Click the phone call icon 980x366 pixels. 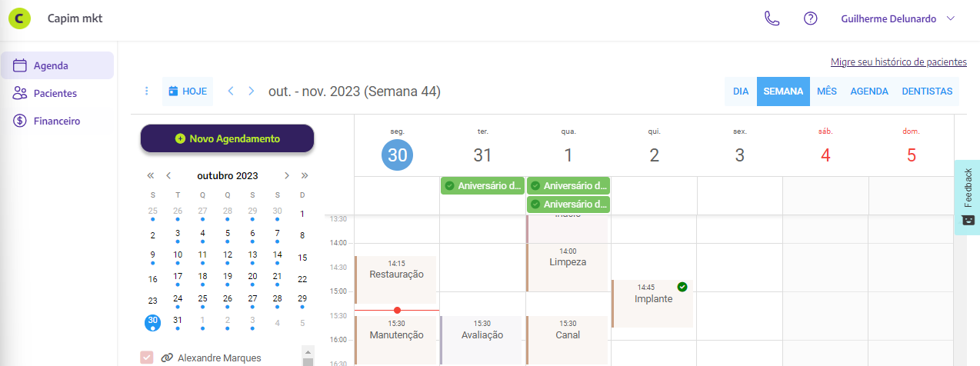tap(772, 18)
